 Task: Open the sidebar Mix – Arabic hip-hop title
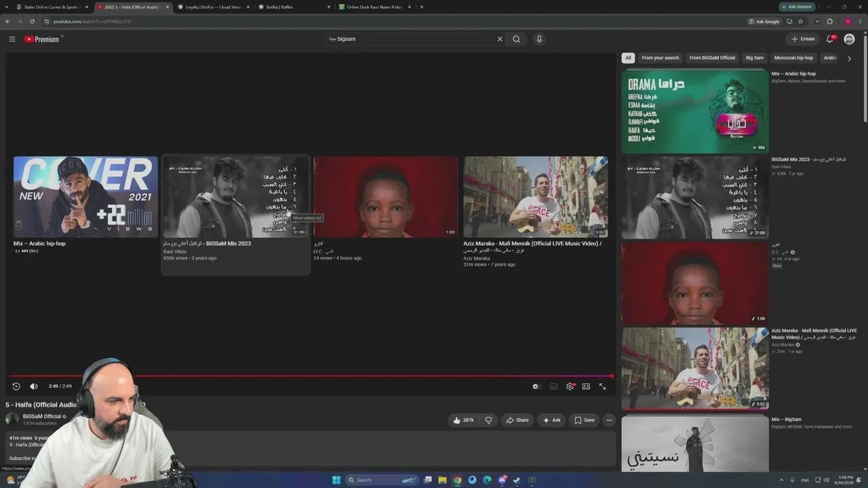[x=793, y=74]
